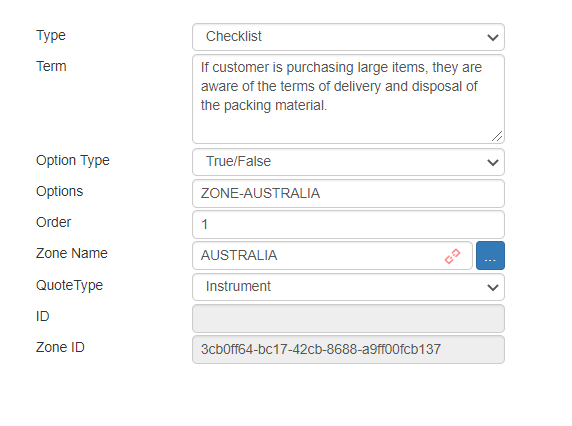This screenshot has width=572, height=426.
Task: Focus the Term text area
Action: click(x=348, y=99)
